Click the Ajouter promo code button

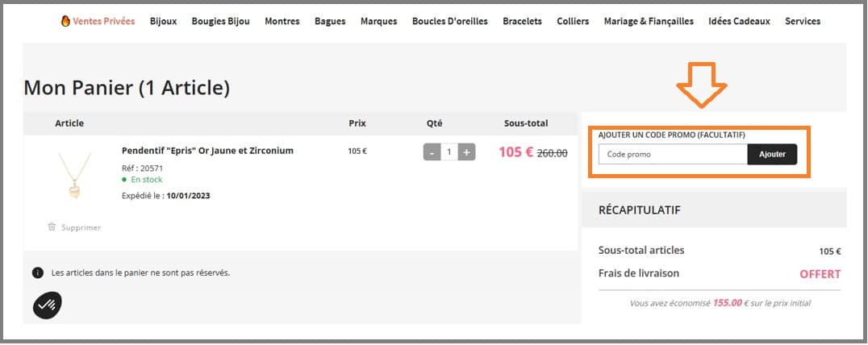[772, 154]
